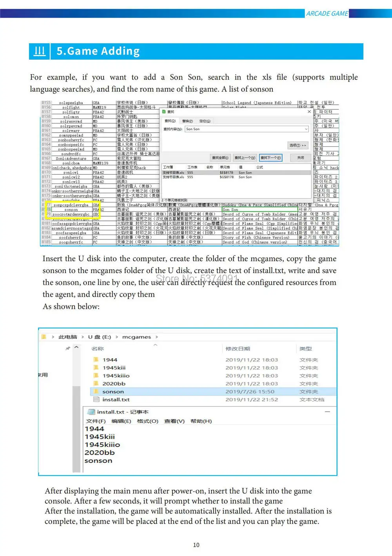The width and height of the screenshot is (392, 556).
Task: Click the 1945kiii folder icon
Action: pyautogui.click(x=96, y=367)
